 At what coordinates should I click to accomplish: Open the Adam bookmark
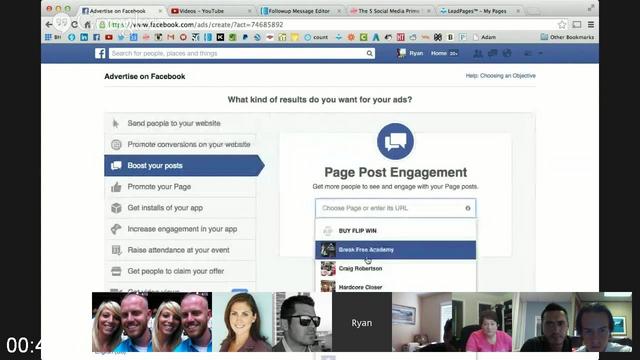(484, 37)
